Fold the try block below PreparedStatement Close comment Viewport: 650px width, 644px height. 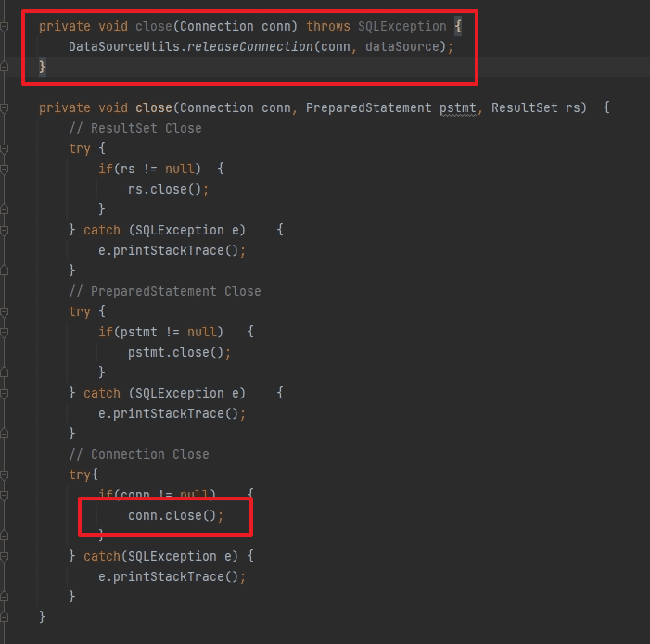click(4, 312)
